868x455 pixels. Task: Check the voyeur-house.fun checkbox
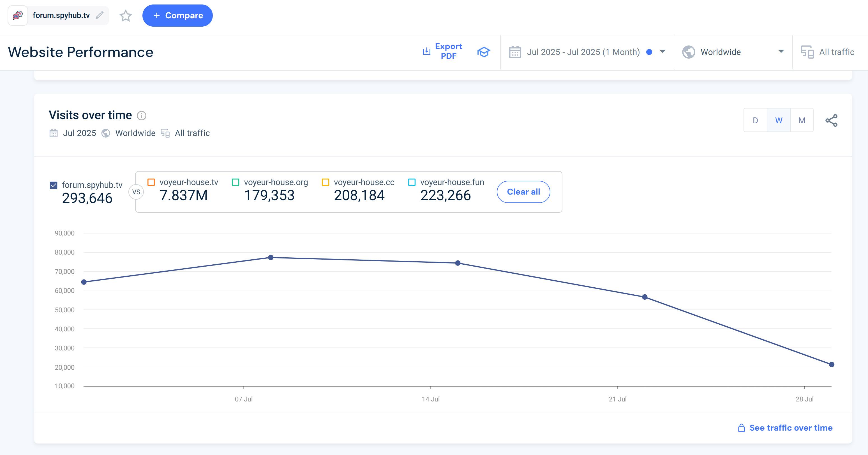pos(412,182)
